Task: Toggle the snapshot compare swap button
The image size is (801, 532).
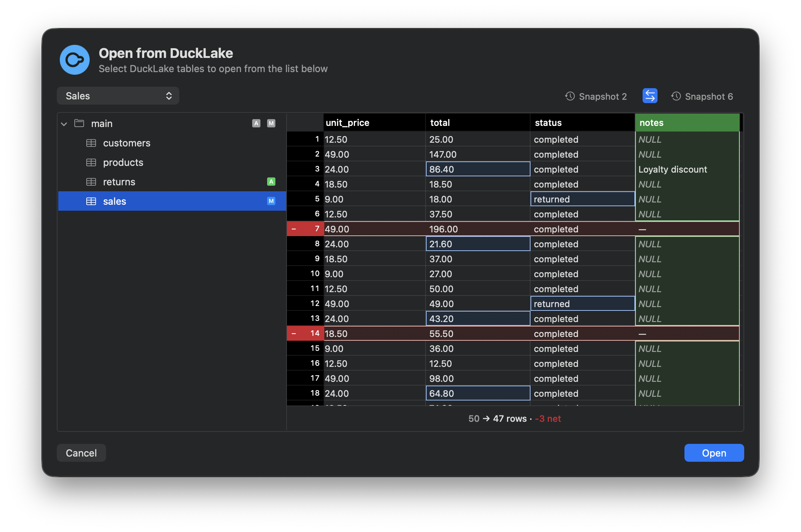Action: click(650, 96)
